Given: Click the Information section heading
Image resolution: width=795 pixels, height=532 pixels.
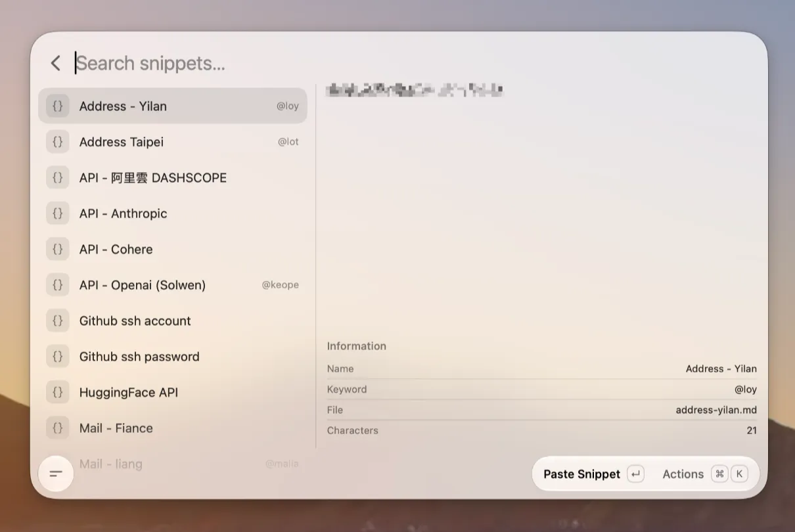Looking at the screenshot, I should tap(357, 346).
